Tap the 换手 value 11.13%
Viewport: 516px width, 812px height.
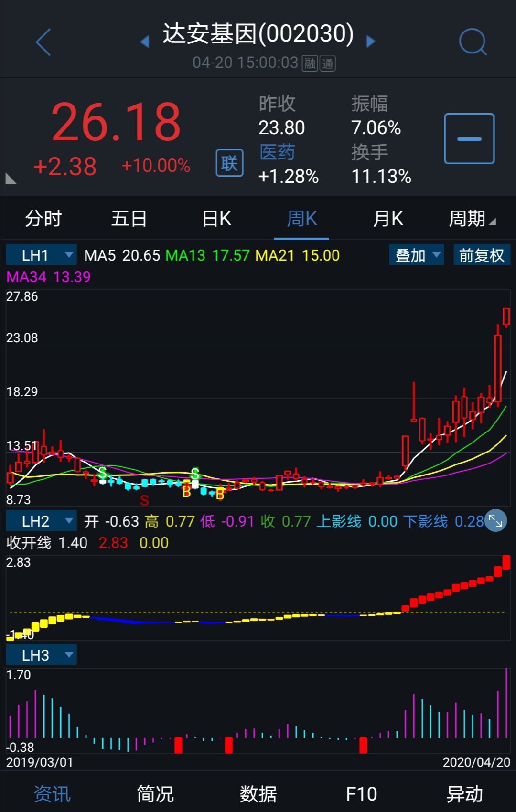point(381,176)
